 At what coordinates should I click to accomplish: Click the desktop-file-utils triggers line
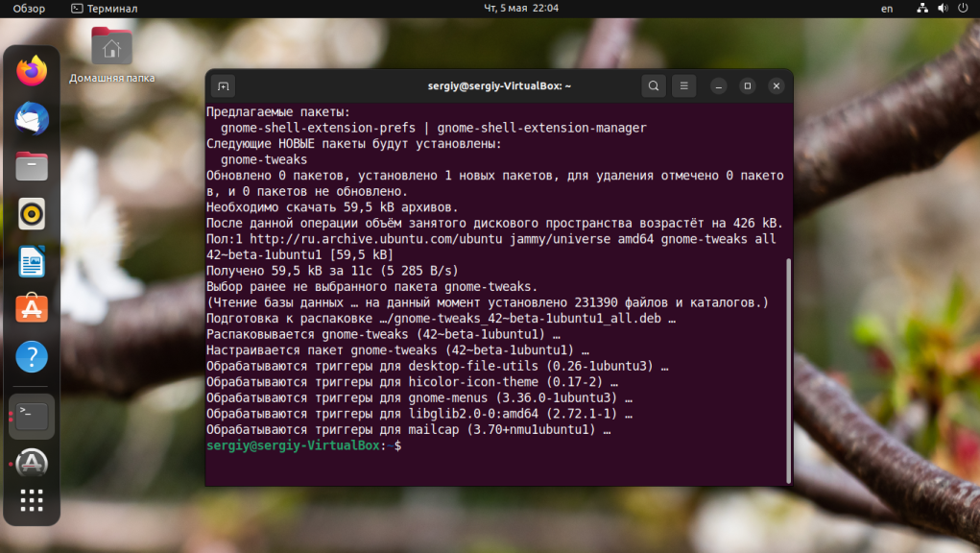click(438, 366)
